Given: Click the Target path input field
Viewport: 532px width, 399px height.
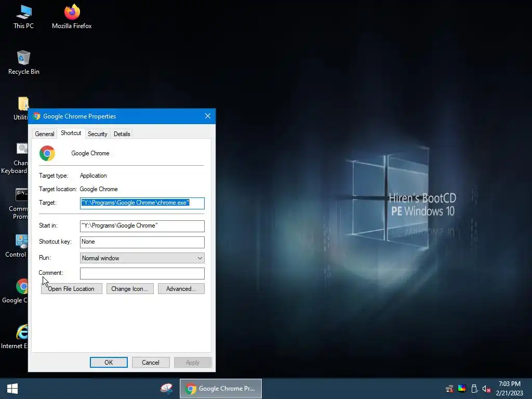Looking at the screenshot, I should [142, 203].
